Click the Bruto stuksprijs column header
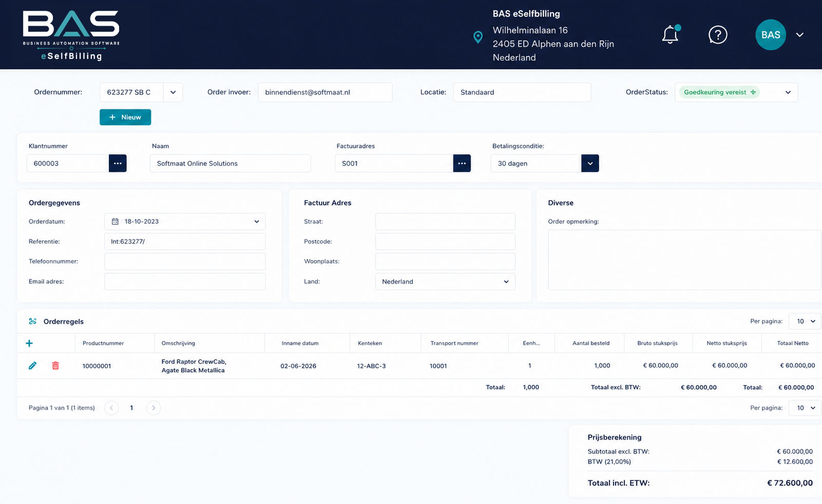Viewport: 822px width, 504px height. tap(658, 343)
